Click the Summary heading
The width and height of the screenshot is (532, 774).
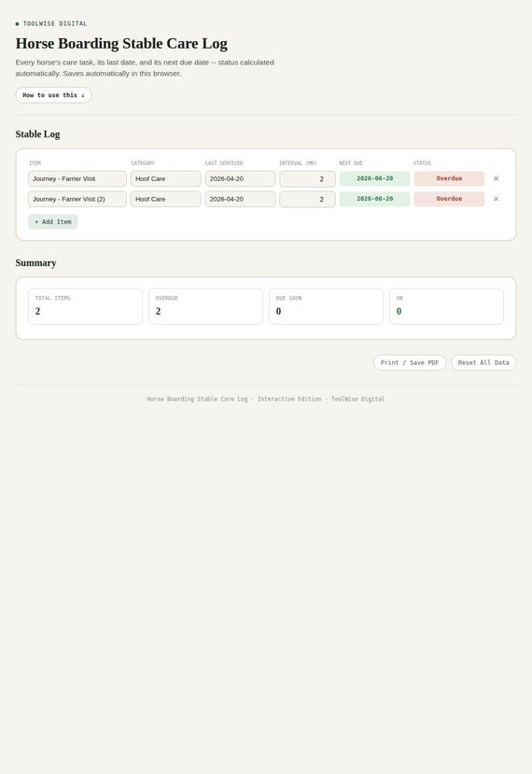point(35,263)
